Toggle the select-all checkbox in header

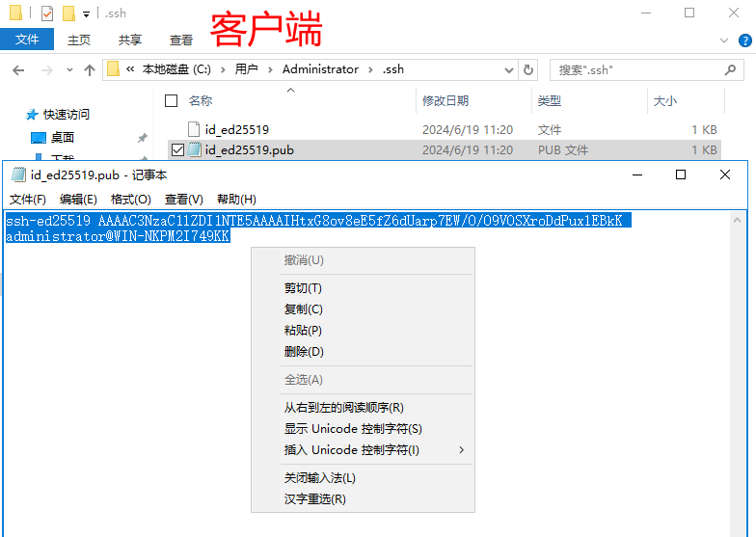pos(172,101)
